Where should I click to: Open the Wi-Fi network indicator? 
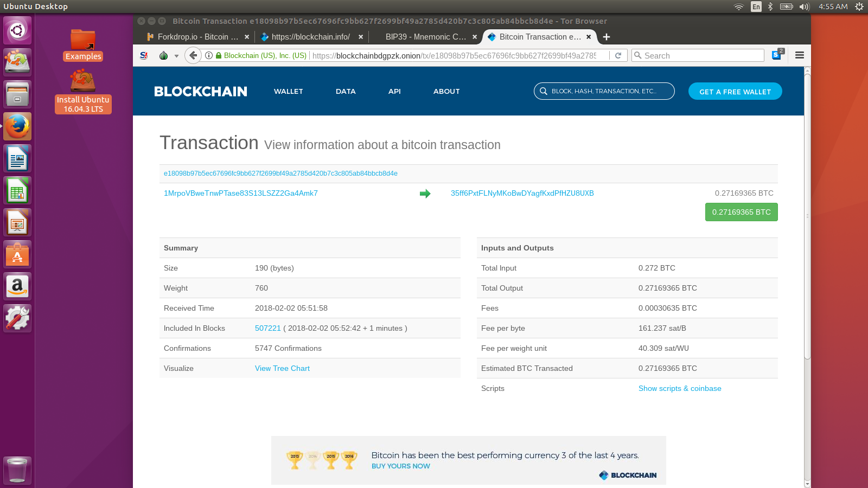coord(739,7)
